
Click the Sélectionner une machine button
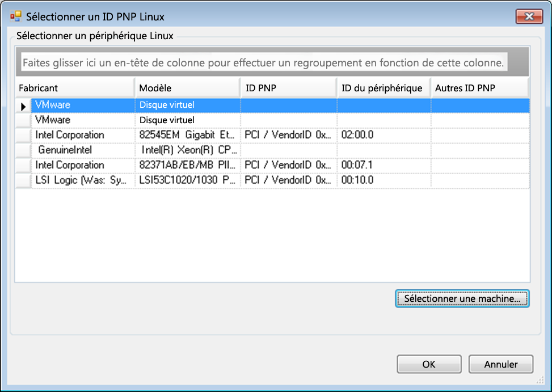[462, 298]
